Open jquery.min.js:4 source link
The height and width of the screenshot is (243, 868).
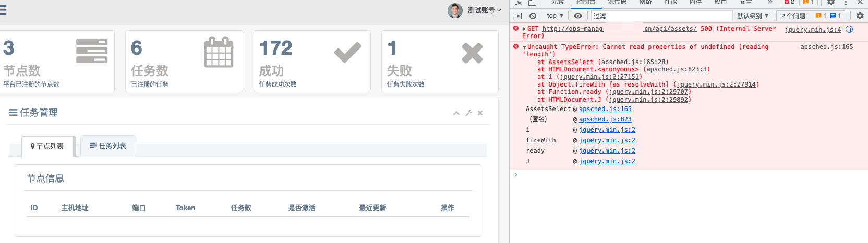813,30
